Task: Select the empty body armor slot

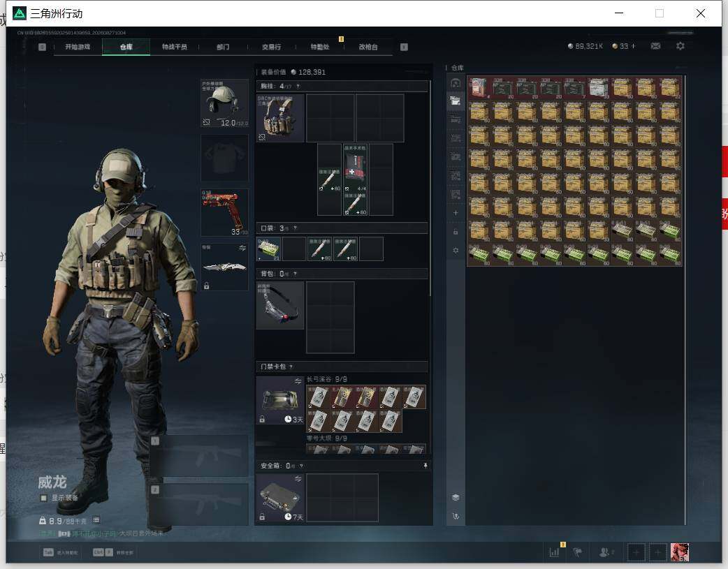Action: [225, 158]
